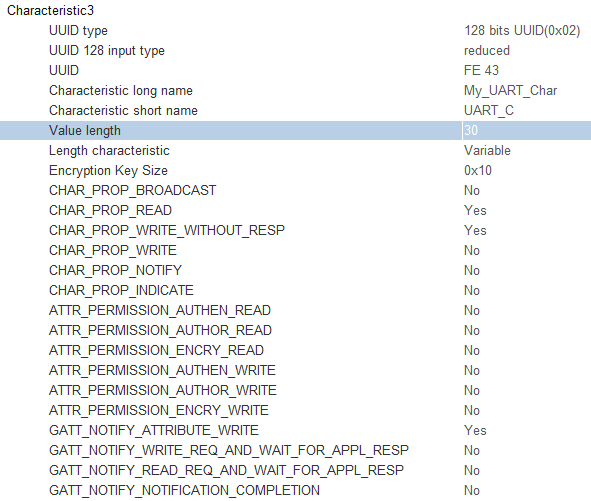Click the CHAR_PROP_INDICATE property label

click(121, 290)
